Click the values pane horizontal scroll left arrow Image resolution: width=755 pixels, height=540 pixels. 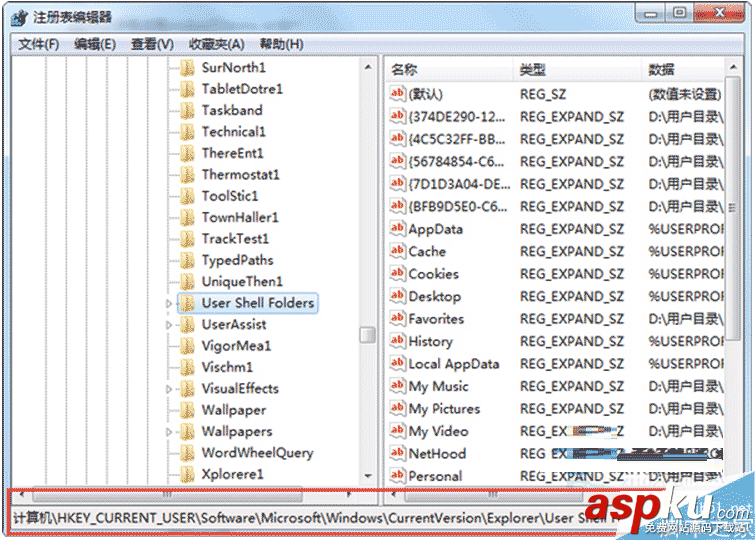(x=394, y=495)
